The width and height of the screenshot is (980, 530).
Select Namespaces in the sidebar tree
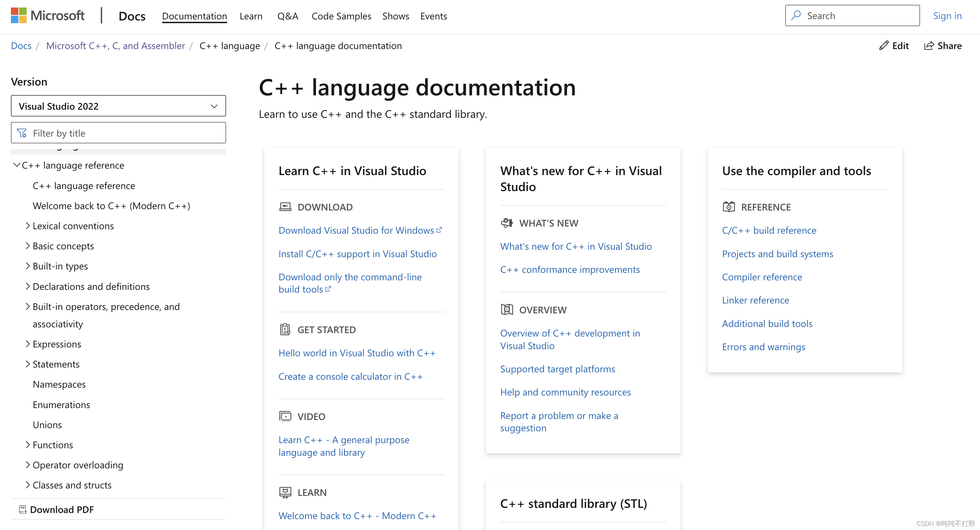pyautogui.click(x=59, y=384)
